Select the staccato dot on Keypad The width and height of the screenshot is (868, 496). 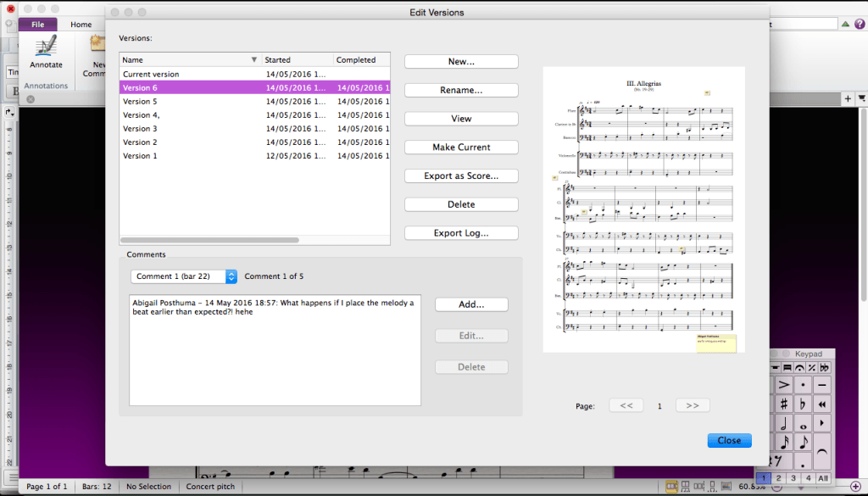click(x=803, y=385)
